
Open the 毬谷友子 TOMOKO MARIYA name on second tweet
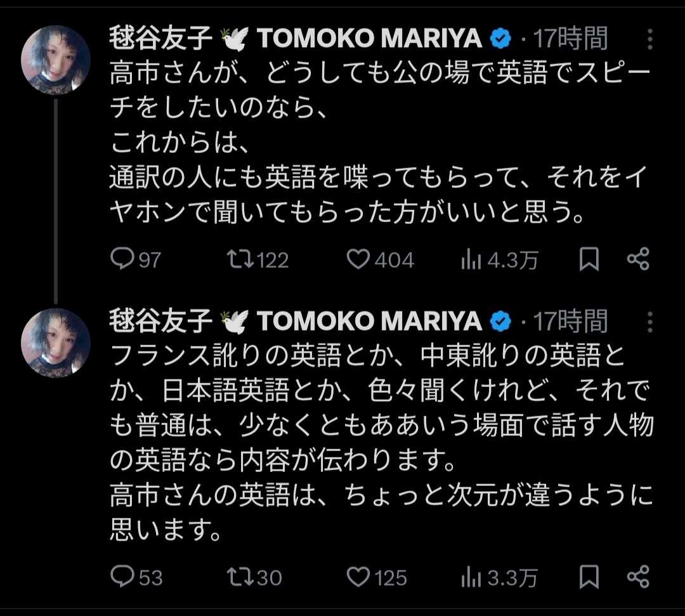[x=295, y=322]
